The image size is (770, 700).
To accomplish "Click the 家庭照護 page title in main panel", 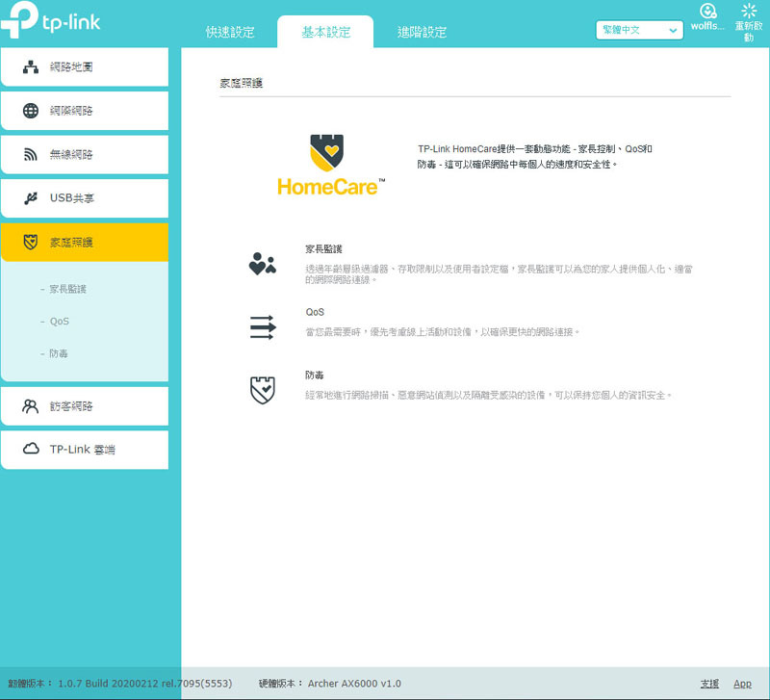I will (242, 83).
